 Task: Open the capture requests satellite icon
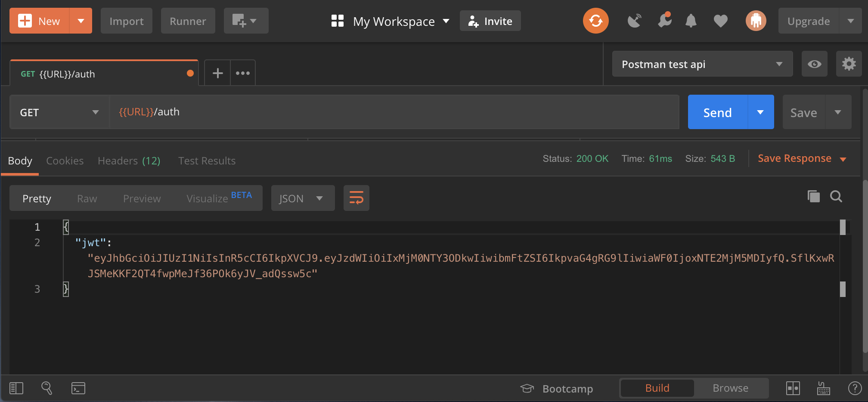634,21
